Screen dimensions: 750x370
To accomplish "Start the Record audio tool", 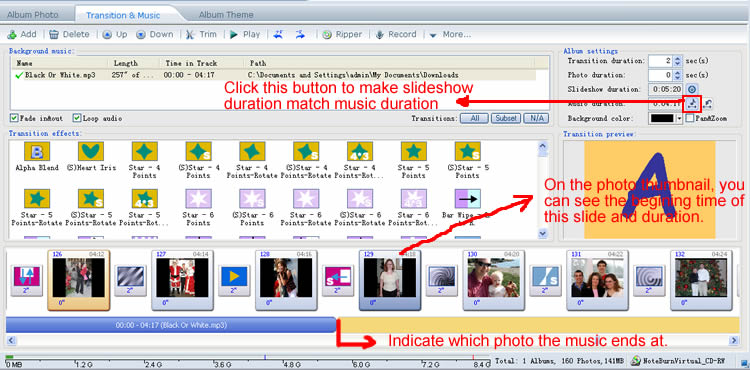I will tap(396, 34).
